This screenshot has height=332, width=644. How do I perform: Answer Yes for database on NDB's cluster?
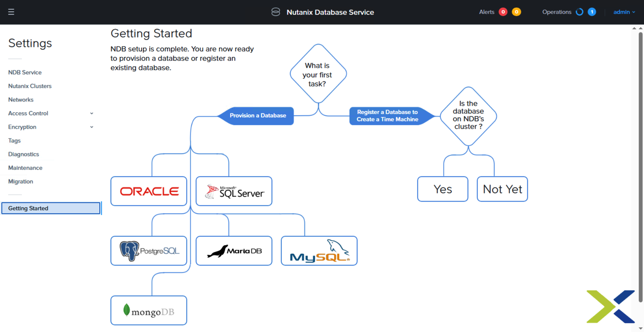(443, 189)
